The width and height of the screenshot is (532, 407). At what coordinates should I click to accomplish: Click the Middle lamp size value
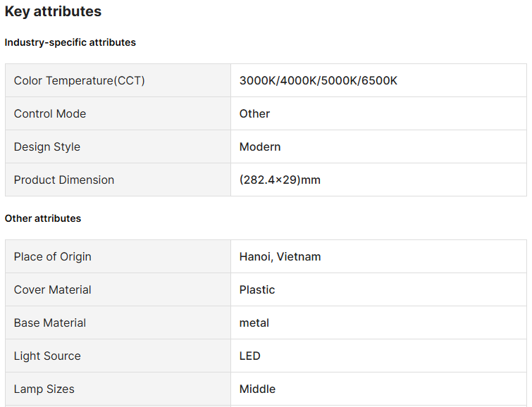click(x=257, y=389)
